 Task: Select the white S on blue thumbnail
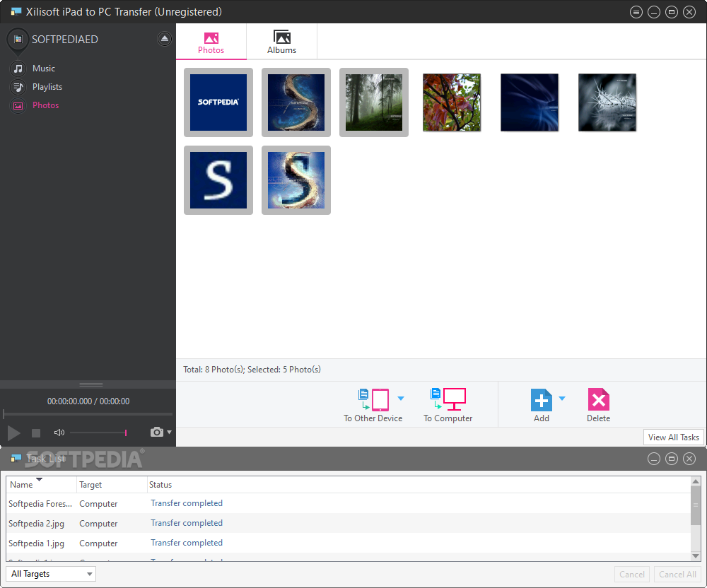click(x=218, y=180)
